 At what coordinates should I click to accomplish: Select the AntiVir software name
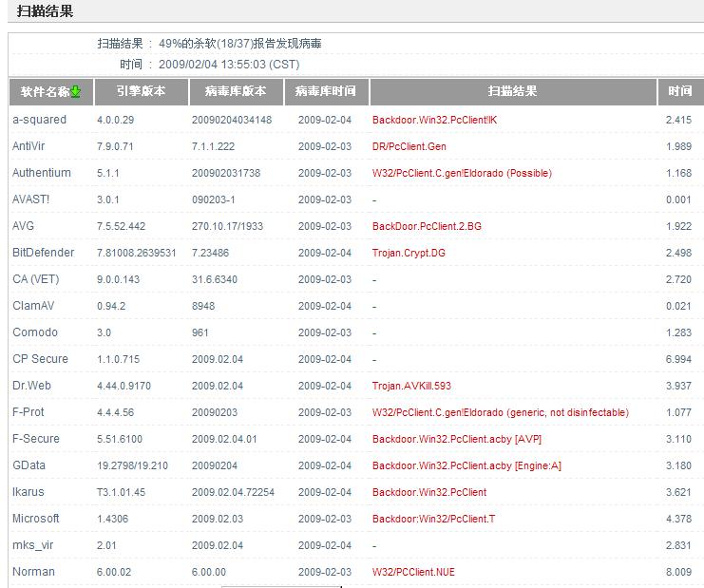click(x=29, y=146)
